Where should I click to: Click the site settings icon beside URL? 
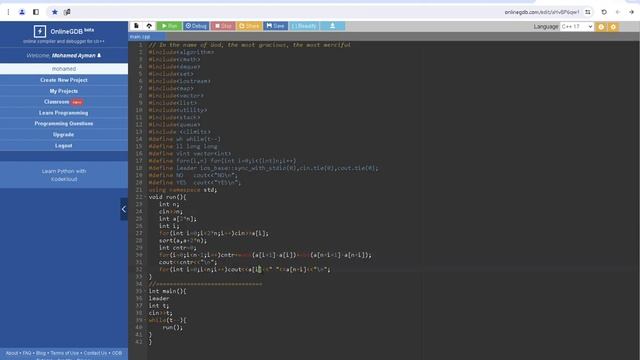tap(588, 12)
